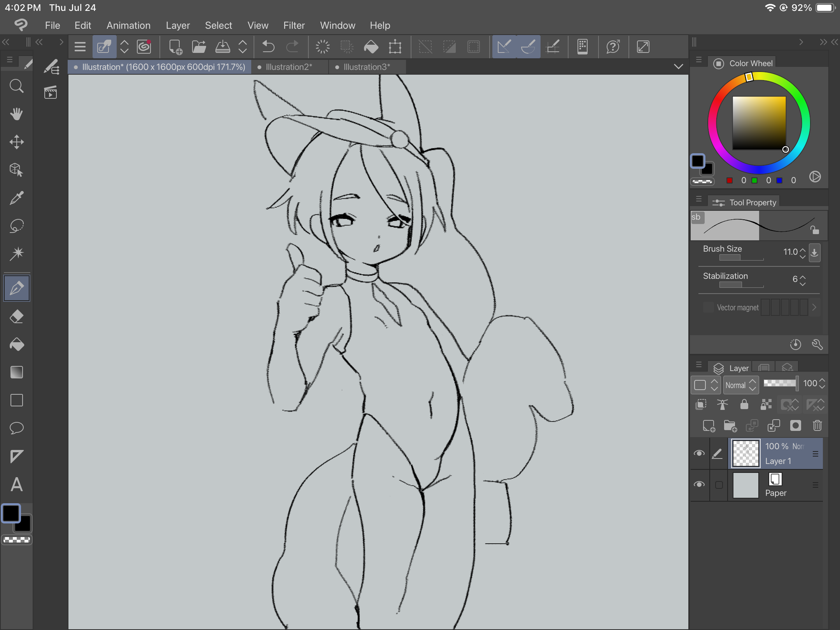This screenshot has height=630, width=840.
Task: Open Sub Tool detail wrench icon
Action: tap(817, 344)
